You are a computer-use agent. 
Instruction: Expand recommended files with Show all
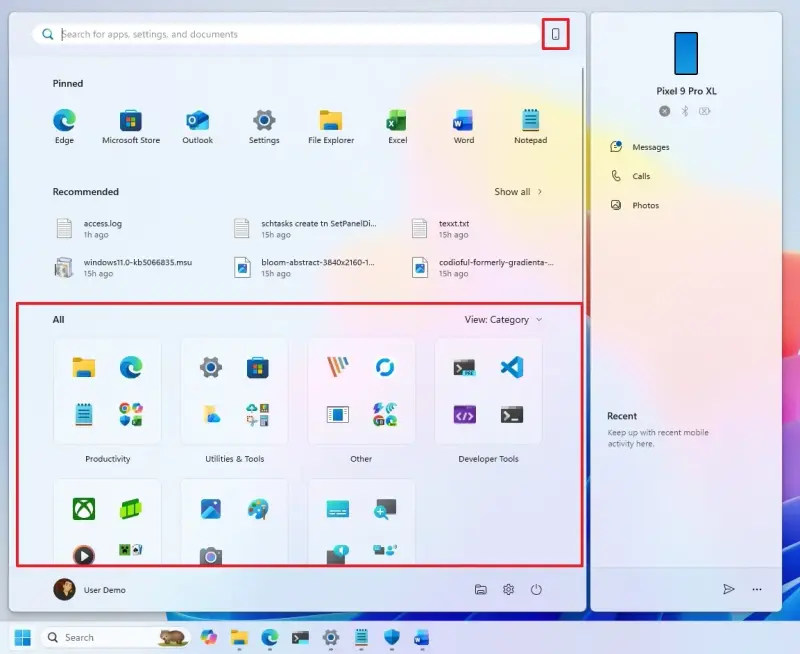coord(515,191)
